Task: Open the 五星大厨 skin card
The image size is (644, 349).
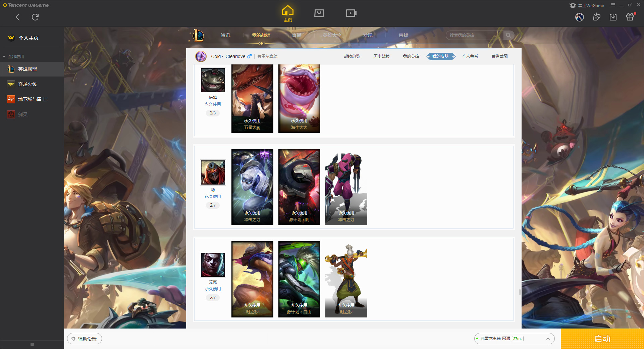Action: [252, 98]
